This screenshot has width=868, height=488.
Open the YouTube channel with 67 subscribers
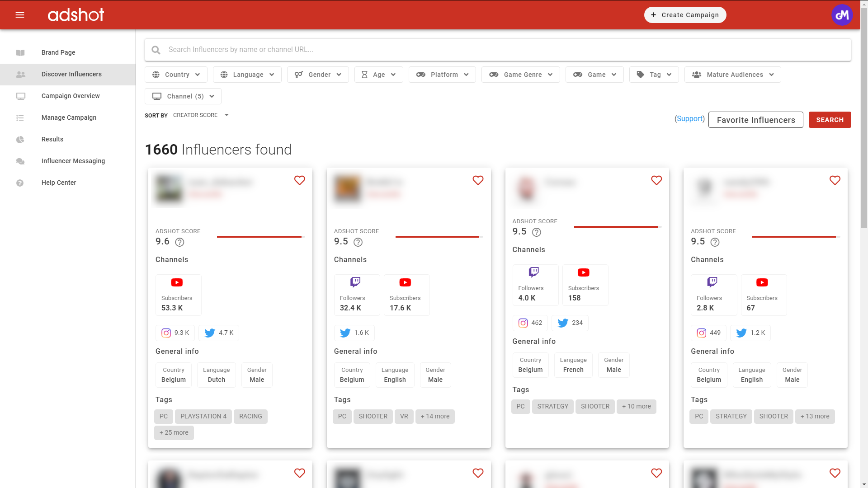click(x=764, y=295)
